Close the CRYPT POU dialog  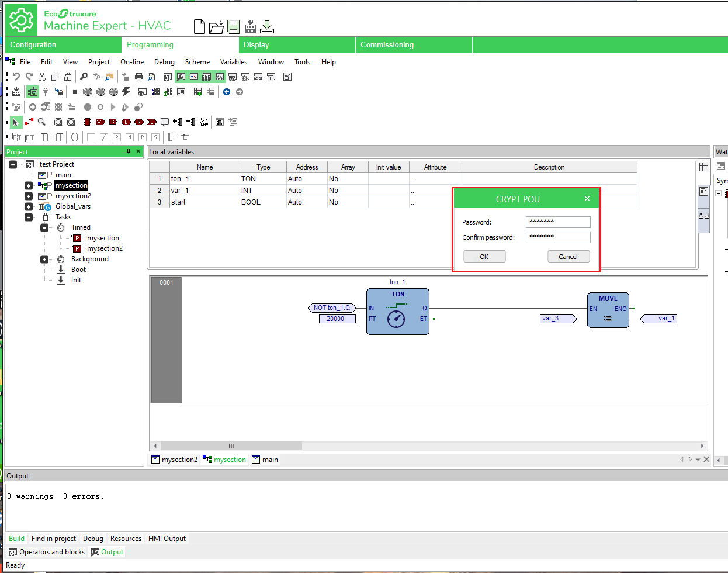[587, 199]
